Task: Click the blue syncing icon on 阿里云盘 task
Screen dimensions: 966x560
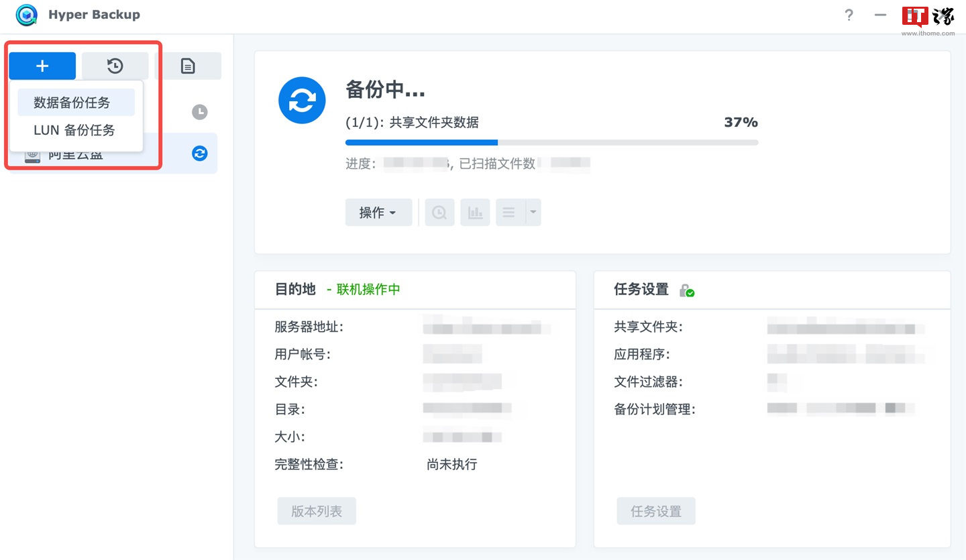Action: click(200, 154)
